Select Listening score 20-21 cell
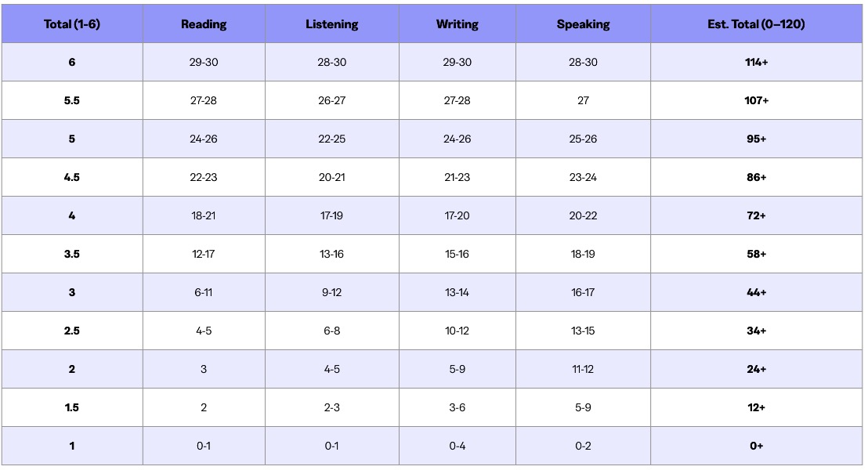This screenshot has height=470, width=868. point(331,177)
